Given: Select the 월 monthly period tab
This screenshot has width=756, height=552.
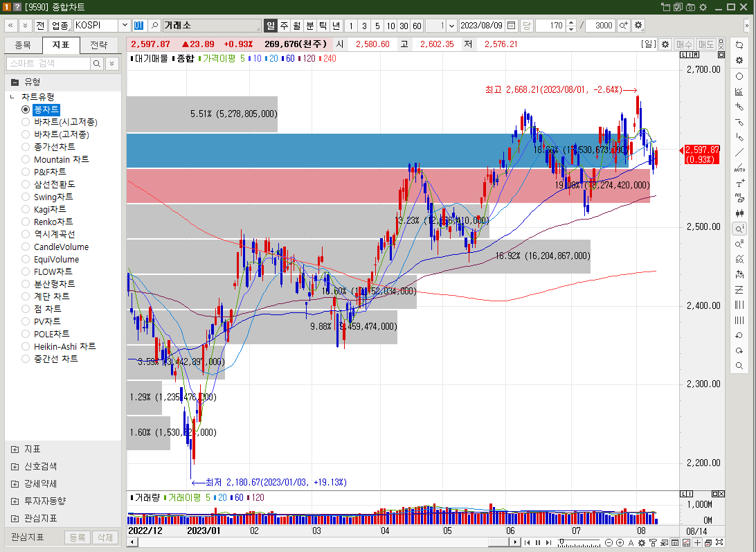Looking at the screenshot, I should [297, 26].
